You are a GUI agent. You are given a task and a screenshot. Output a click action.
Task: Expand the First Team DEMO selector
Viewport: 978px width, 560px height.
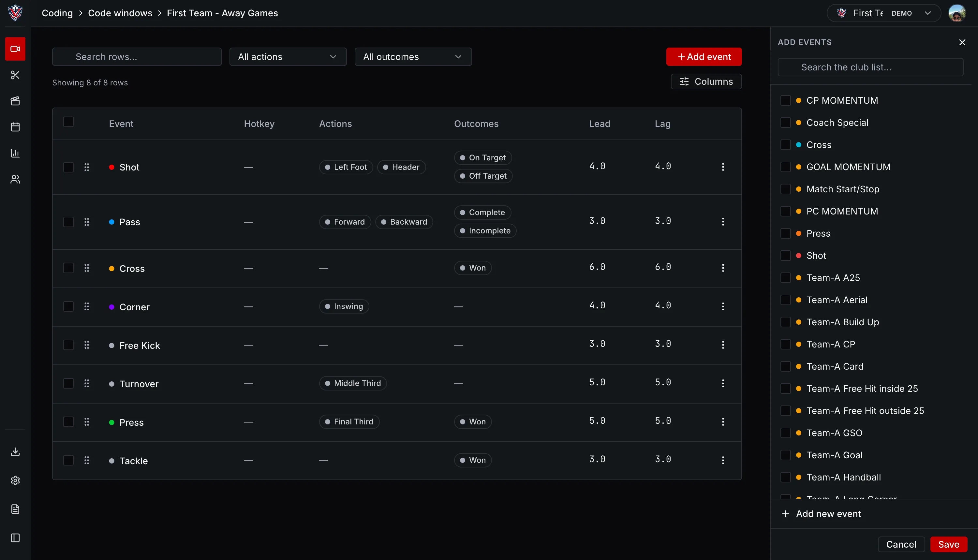[883, 13]
